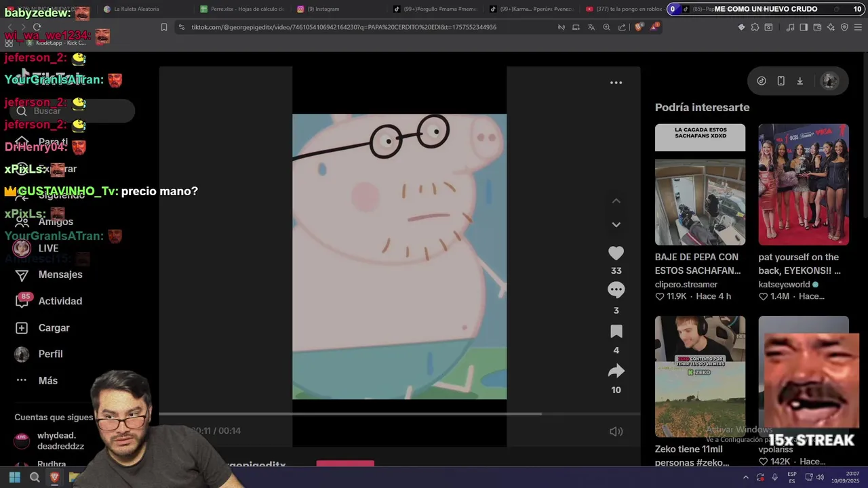Open Brave Shields lion icon
868x488 pixels.
click(x=639, y=27)
